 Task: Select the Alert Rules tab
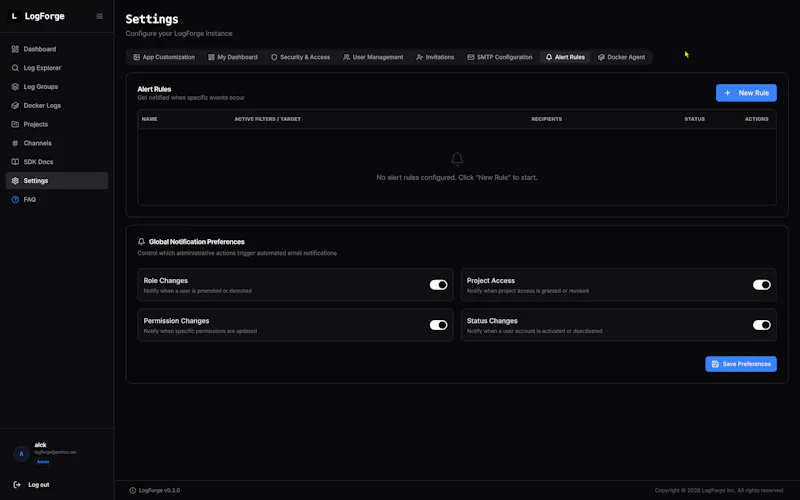[x=565, y=57]
